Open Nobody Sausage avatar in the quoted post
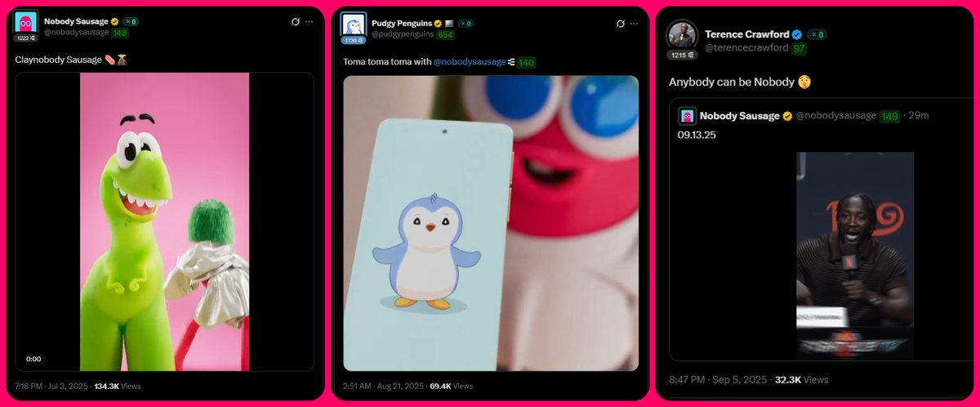 click(687, 116)
